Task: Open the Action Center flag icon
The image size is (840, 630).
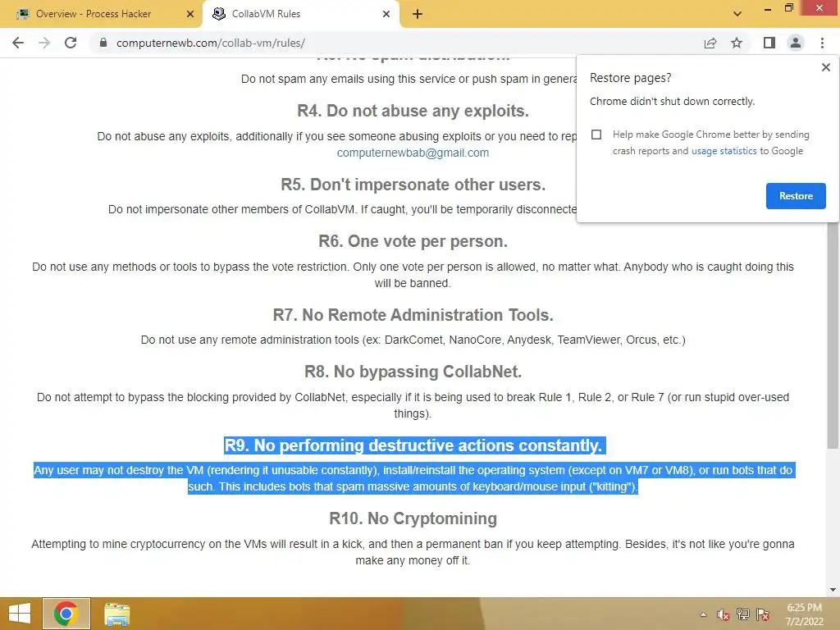Action: pos(763,614)
